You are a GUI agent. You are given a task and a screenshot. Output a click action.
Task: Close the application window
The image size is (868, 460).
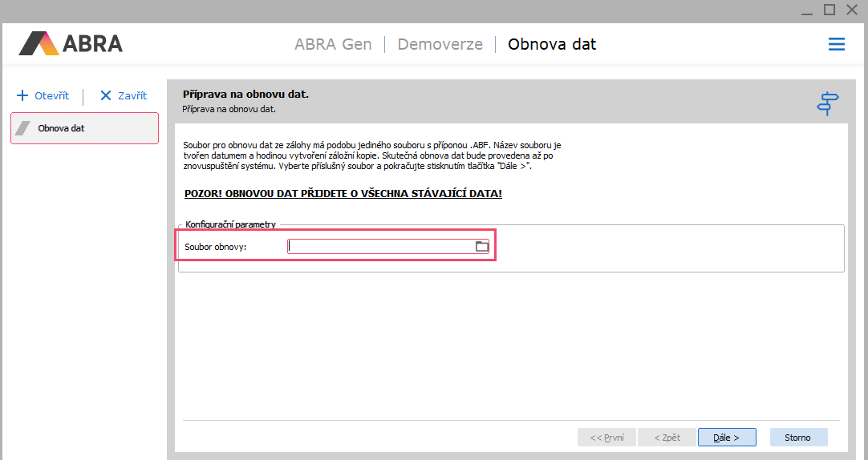(852, 10)
